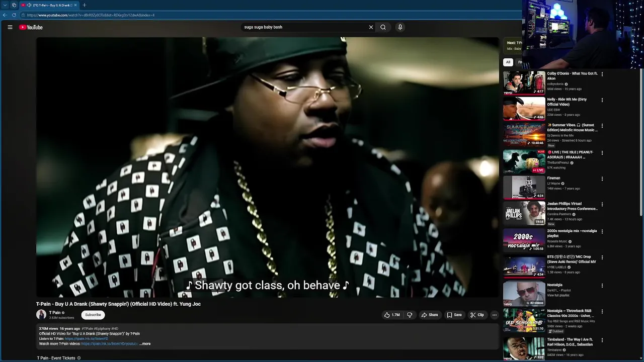Clear the search box with the X icon
The image size is (644, 362).
pos(371,27)
